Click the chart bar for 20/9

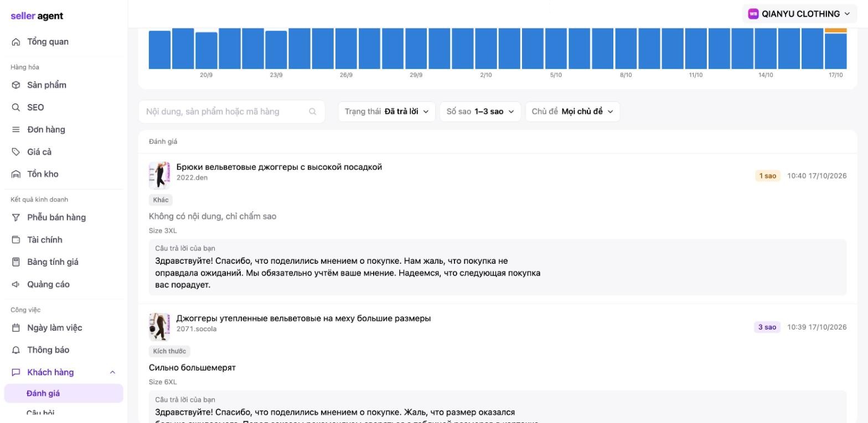click(206, 50)
